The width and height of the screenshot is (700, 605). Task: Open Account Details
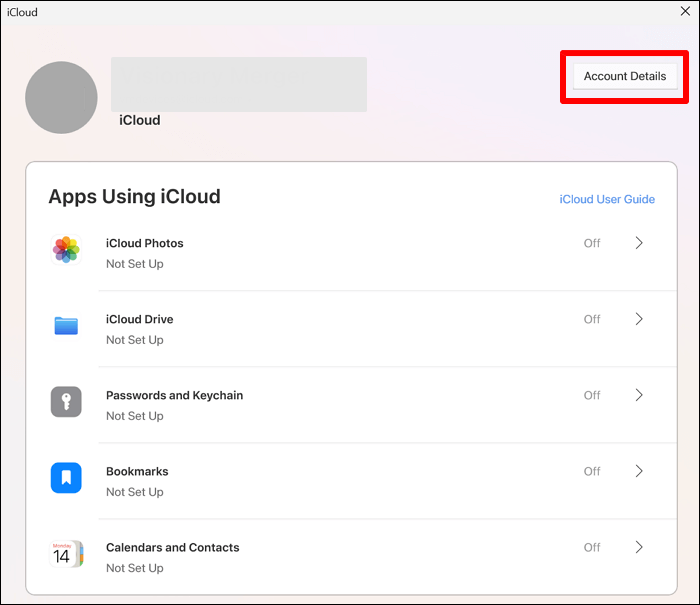click(625, 76)
